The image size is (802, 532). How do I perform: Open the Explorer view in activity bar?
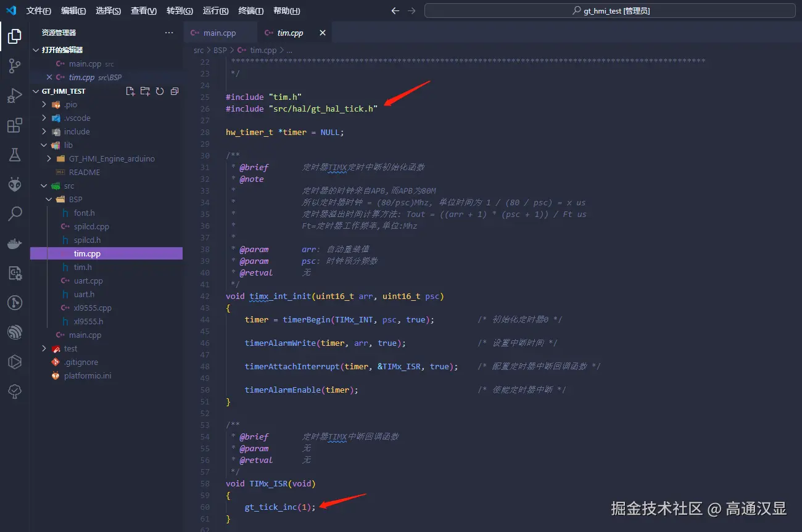click(x=15, y=37)
